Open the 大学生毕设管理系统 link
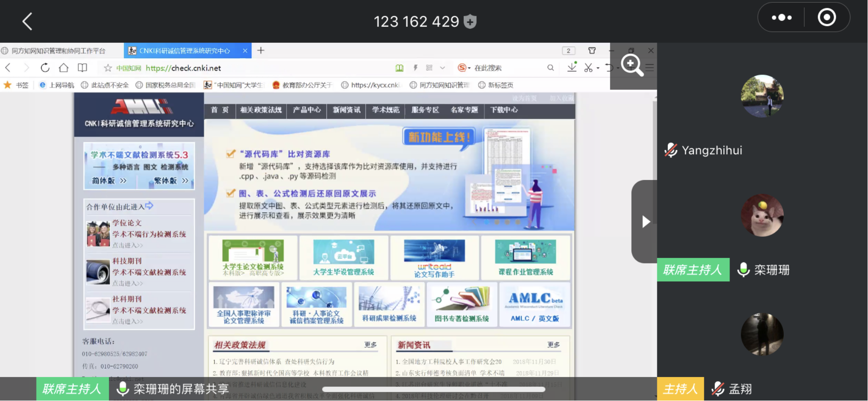Screen dimensions: 868x401 [x=343, y=258]
